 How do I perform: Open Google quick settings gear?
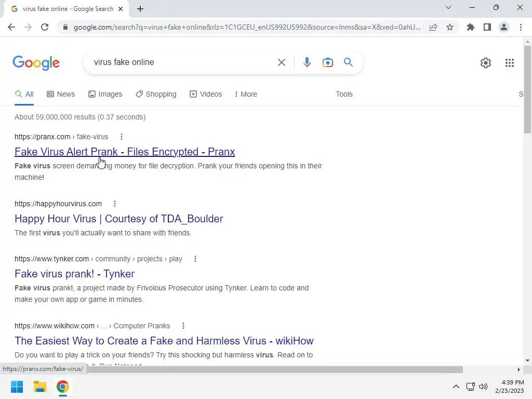[x=486, y=63]
